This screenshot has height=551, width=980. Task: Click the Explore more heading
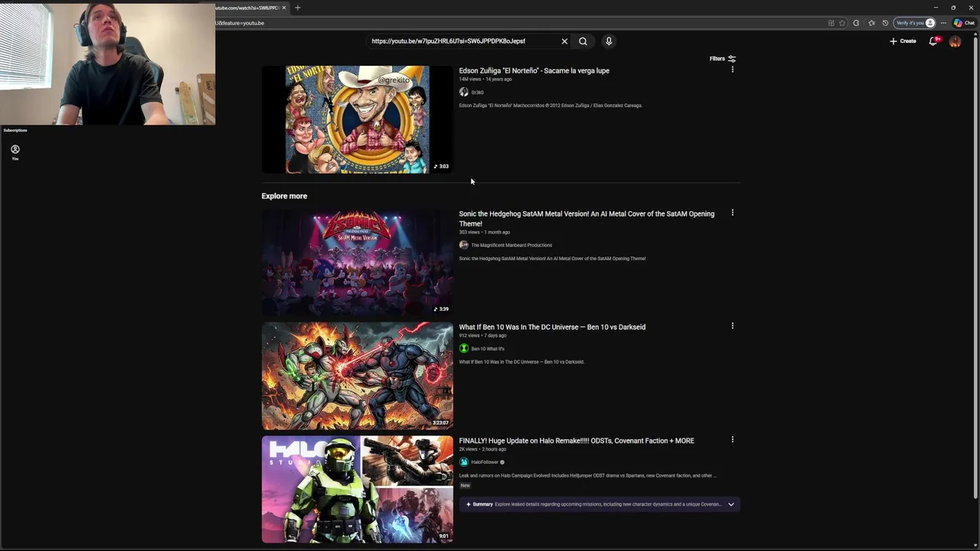(284, 196)
